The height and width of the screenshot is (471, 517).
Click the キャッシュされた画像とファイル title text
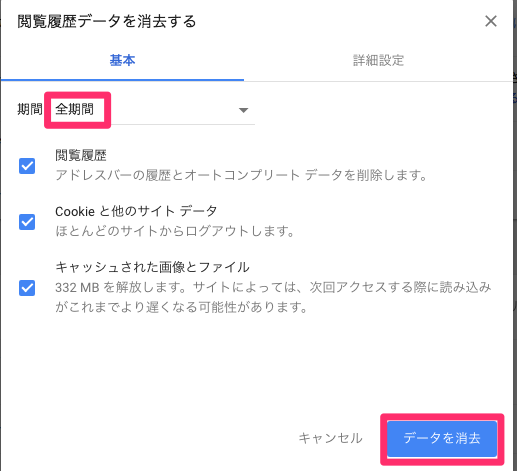coord(152,267)
